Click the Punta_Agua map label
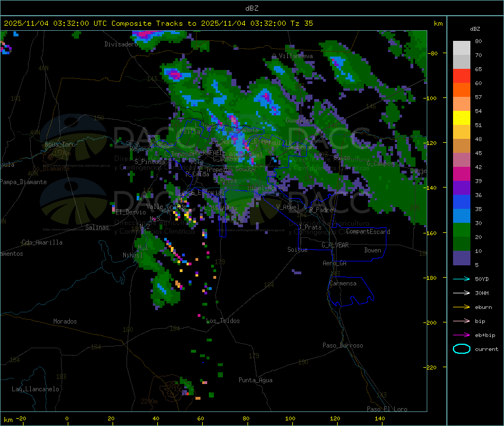This screenshot has height=426, width=504. tap(255, 380)
